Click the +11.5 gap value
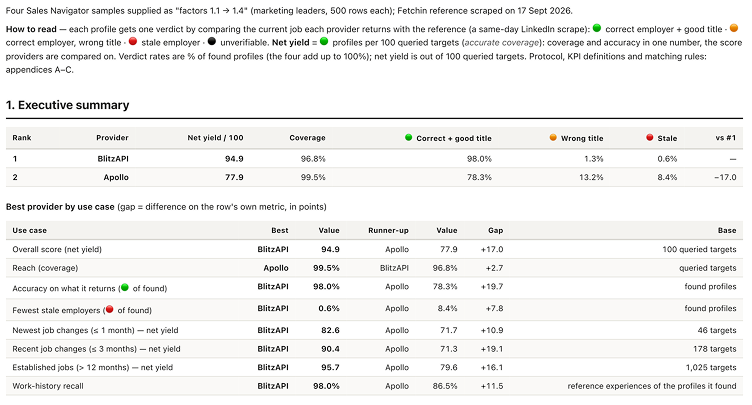This screenshot has height=405, width=752. [x=492, y=386]
